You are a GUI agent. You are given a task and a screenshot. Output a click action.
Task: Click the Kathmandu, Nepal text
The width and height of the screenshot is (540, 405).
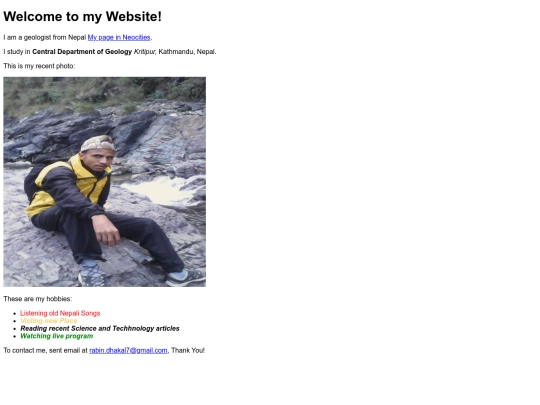pos(187,52)
